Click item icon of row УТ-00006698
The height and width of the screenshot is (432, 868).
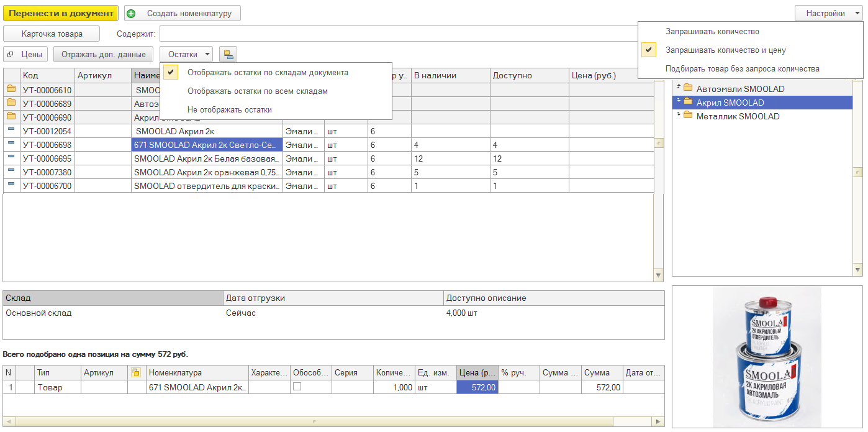pyautogui.click(x=11, y=144)
